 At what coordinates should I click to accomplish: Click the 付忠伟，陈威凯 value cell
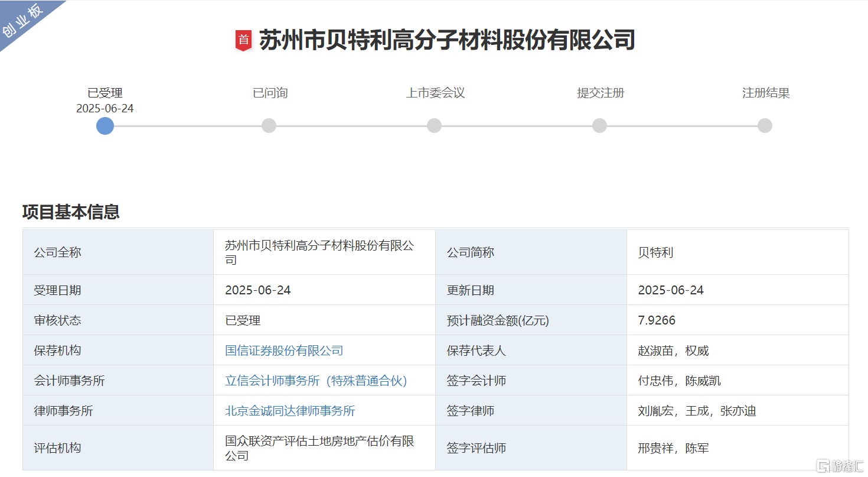[738, 381]
